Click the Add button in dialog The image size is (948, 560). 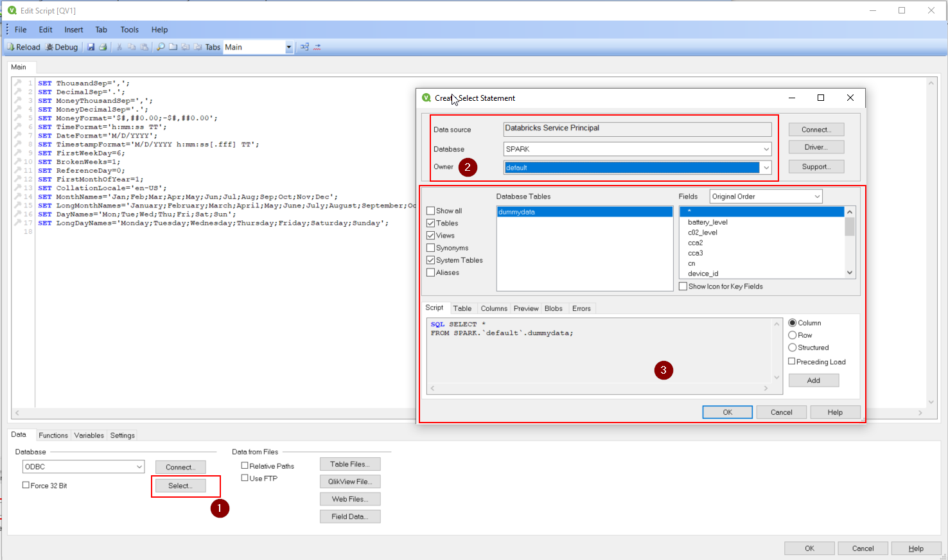pos(813,380)
